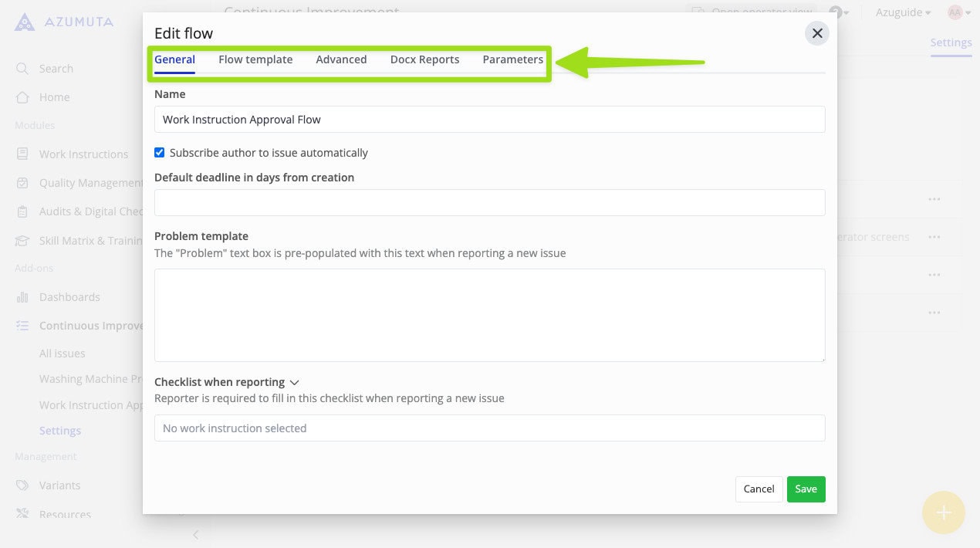Open Work Instructions module icon
Viewport: 980px width, 548px height.
23,154
